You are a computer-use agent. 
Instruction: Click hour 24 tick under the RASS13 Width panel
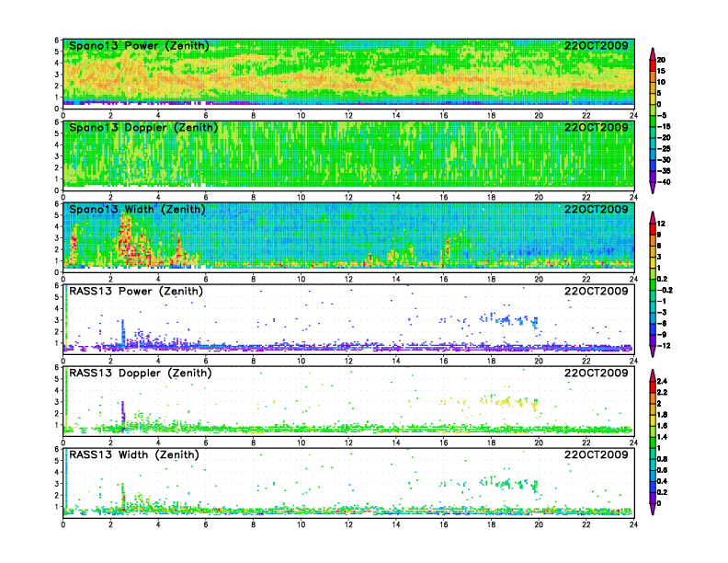click(633, 524)
